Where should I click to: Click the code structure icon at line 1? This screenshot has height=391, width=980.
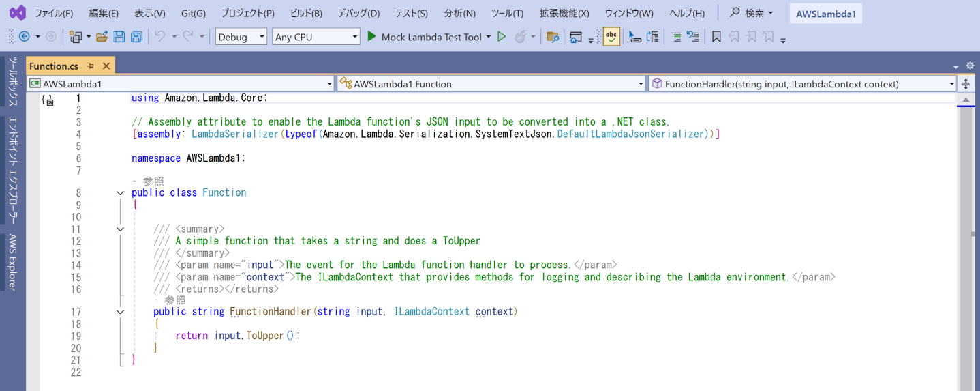pos(48,100)
